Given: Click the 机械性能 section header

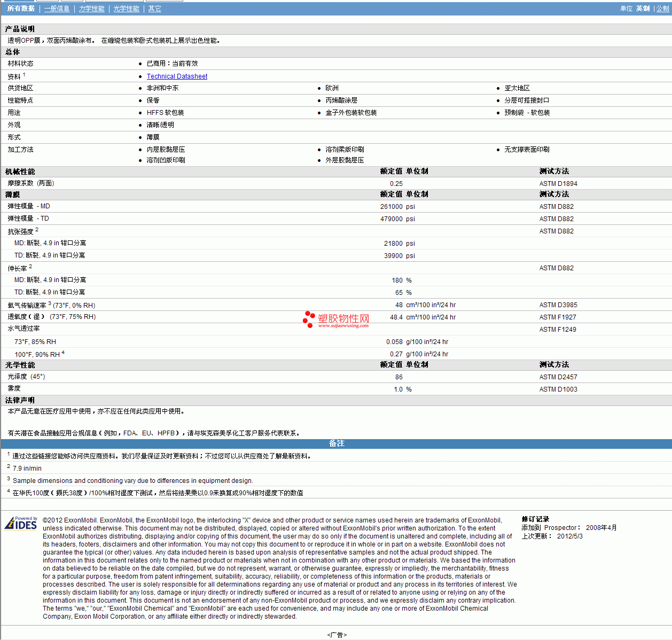Looking at the screenshot, I should [x=20, y=171].
